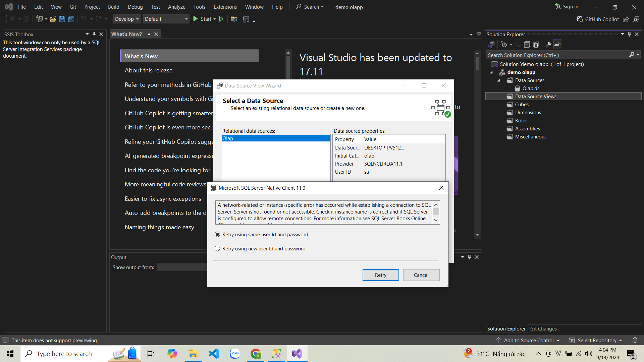Click the Undo toolbar icon
This screenshot has height=362, width=644.
tap(84, 19)
